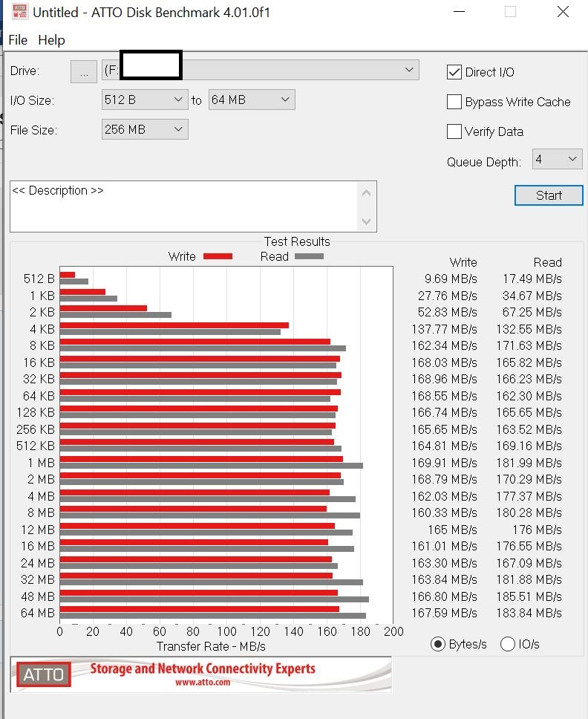Click the 176 MB/s read value for 12 MB
The width and height of the screenshot is (588, 719).
(537, 530)
